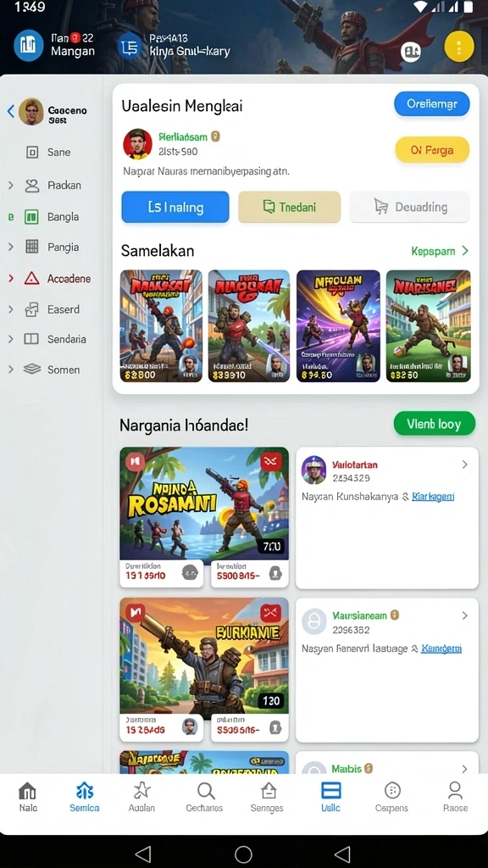This screenshot has width=488, height=868.
Task: Select the Sane sidebar label
Action: point(58,153)
